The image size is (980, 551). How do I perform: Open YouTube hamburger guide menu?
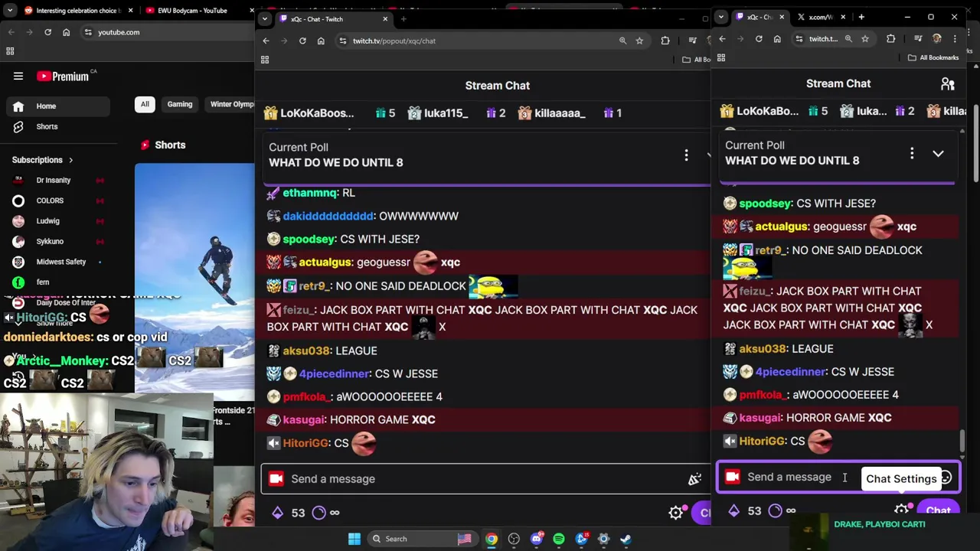18,76
